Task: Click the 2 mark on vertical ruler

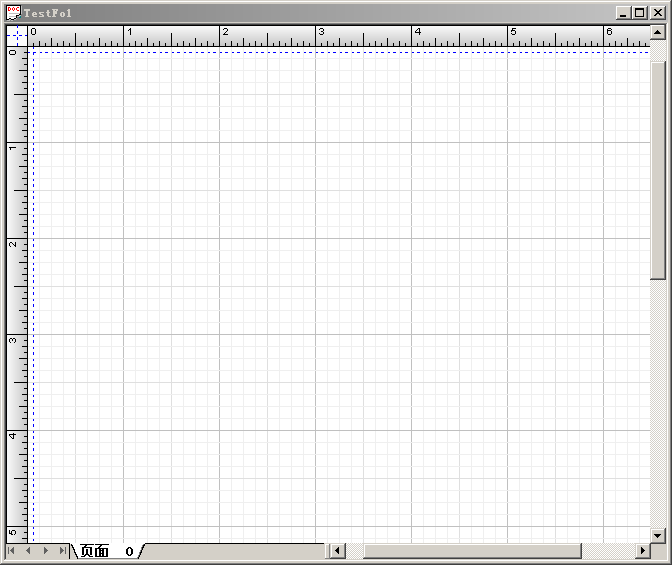Action: point(13,244)
